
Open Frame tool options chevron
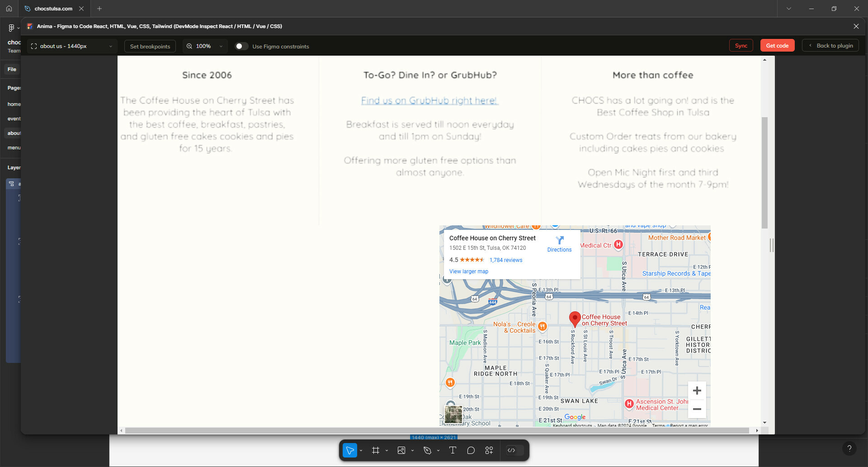pyautogui.click(x=387, y=451)
